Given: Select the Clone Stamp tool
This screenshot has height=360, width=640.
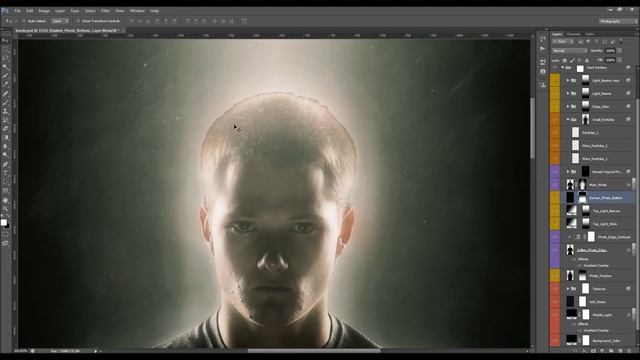Looking at the screenshot, I should click(5, 111).
